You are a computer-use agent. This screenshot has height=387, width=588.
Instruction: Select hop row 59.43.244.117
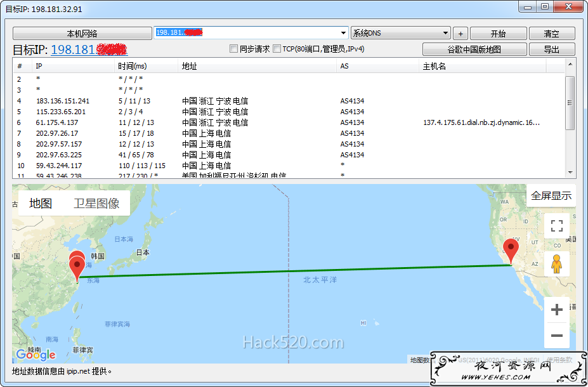coord(289,166)
